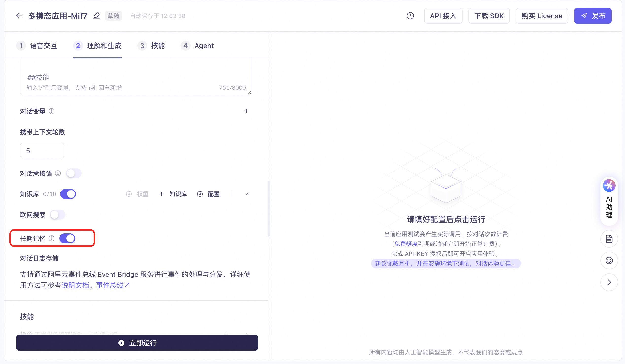Turn off the 知识库 switch
625x364 pixels.
coord(68,194)
